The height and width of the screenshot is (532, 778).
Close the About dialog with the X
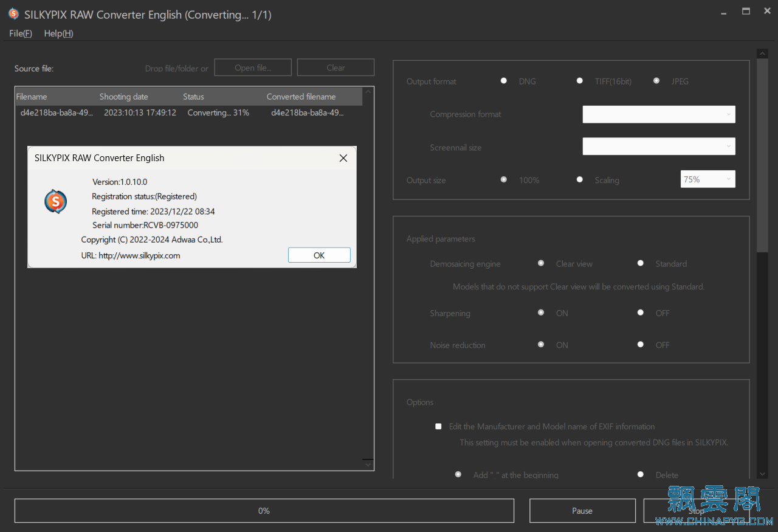tap(343, 158)
